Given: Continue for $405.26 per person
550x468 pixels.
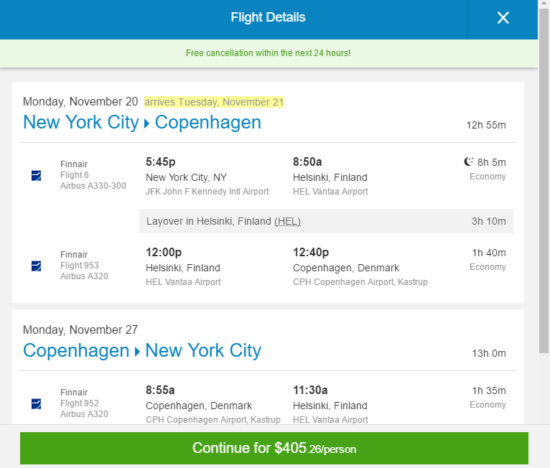Looking at the screenshot, I should 274,448.
